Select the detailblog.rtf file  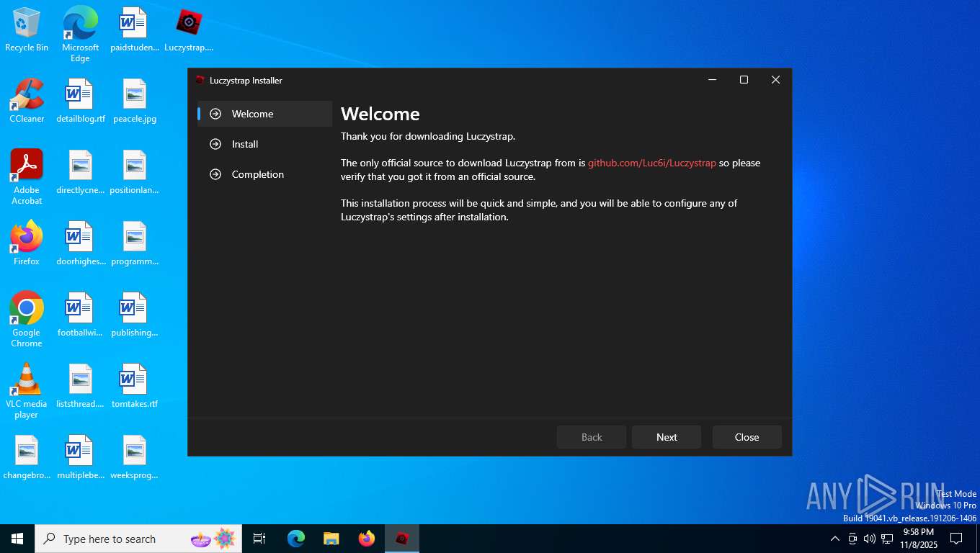pos(81,102)
